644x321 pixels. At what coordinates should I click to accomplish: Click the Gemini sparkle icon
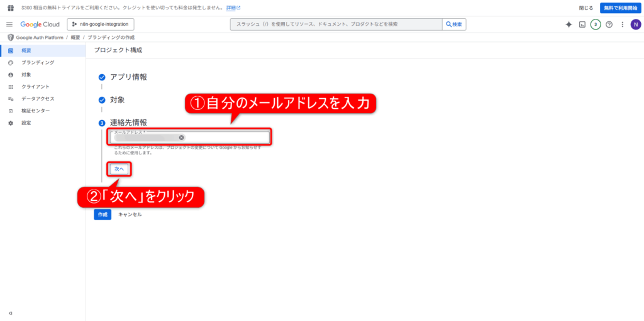coord(569,24)
